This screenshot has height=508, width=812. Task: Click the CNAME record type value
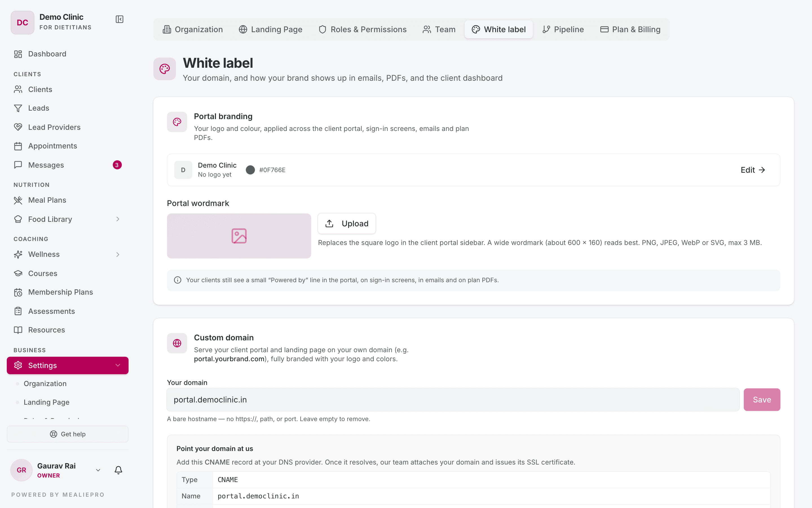[228, 480]
